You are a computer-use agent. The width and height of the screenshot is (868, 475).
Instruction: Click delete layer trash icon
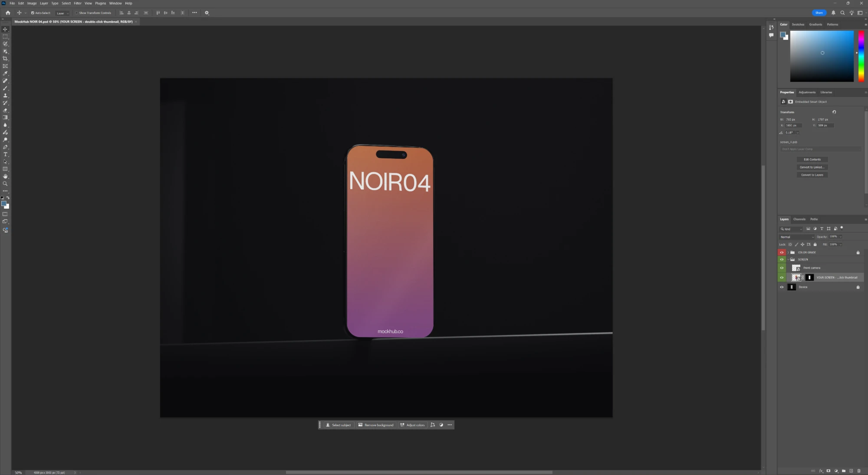pyautogui.click(x=859, y=471)
